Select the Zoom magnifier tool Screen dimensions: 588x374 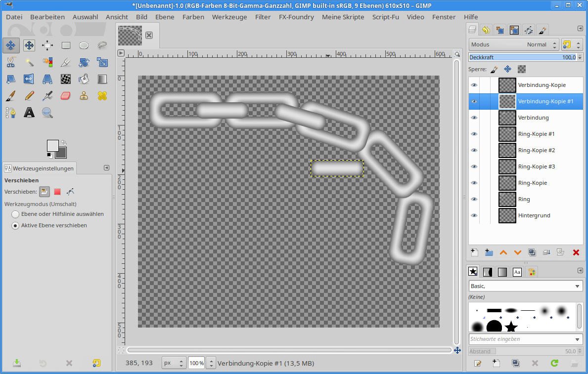click(47, 113)
